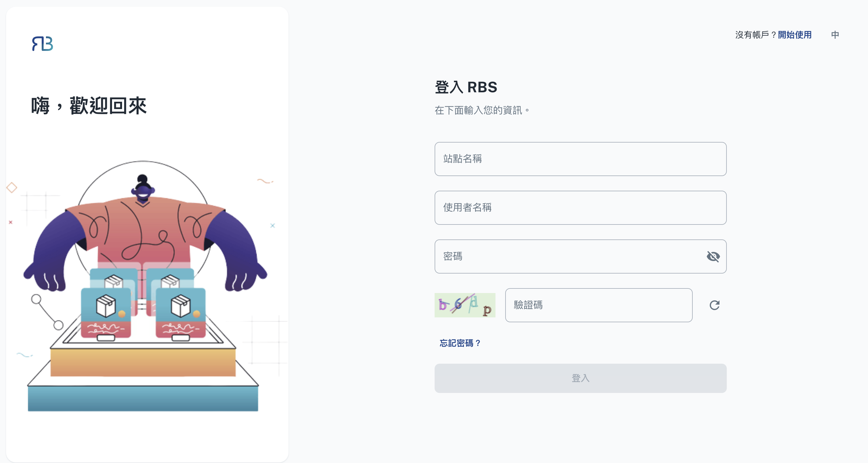This screenshot has width=868, height=463.
Task: Click the 嗨，歡迎回來 heading
Action: pos(89,106)
